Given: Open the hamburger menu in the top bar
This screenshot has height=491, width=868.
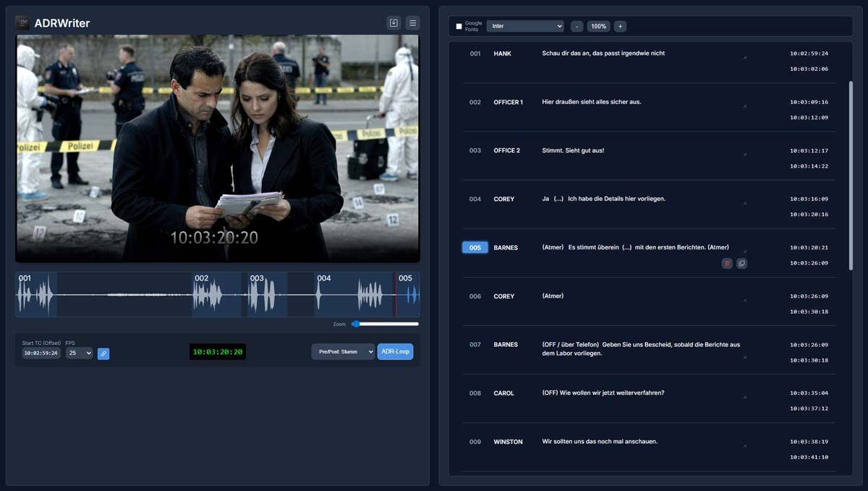Looking at the screenshot, I should pos(412,22).
